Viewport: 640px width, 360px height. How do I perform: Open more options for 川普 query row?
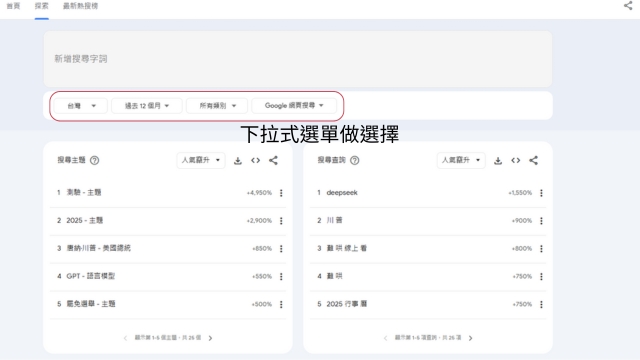pos(541,221)
